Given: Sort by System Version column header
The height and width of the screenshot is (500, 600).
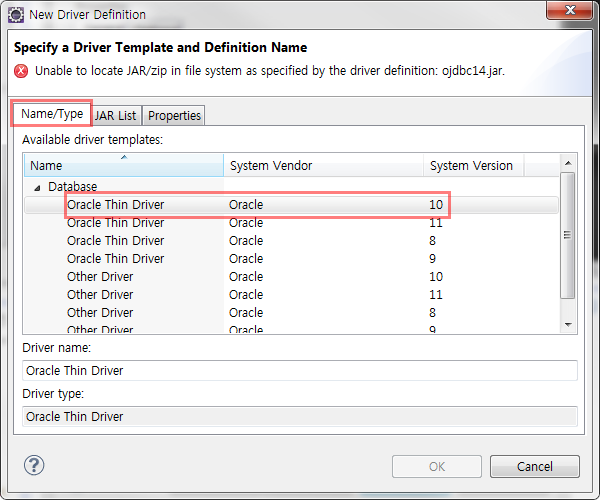Looking at the screenshot, I should pyautogui.click(x=473, y=165).
